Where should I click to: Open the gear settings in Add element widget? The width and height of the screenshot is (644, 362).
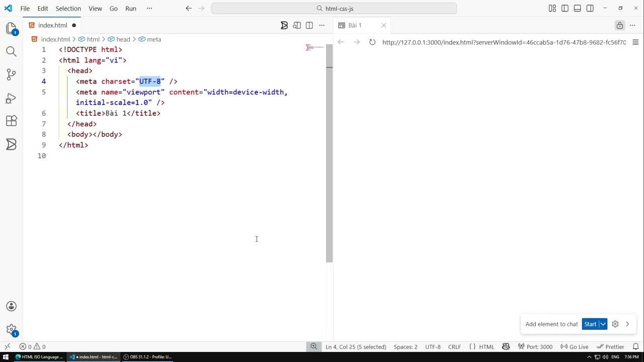pyautogui.click(x=615, y=324)
